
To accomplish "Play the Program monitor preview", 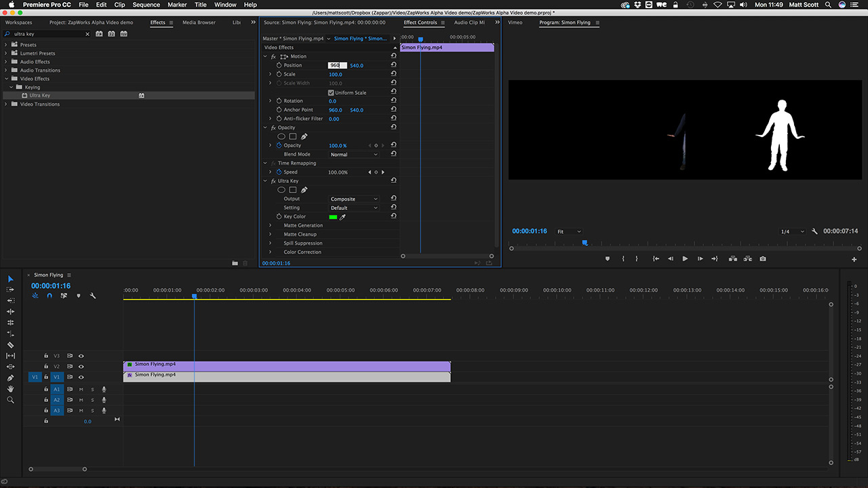I will tap(685, 259).
